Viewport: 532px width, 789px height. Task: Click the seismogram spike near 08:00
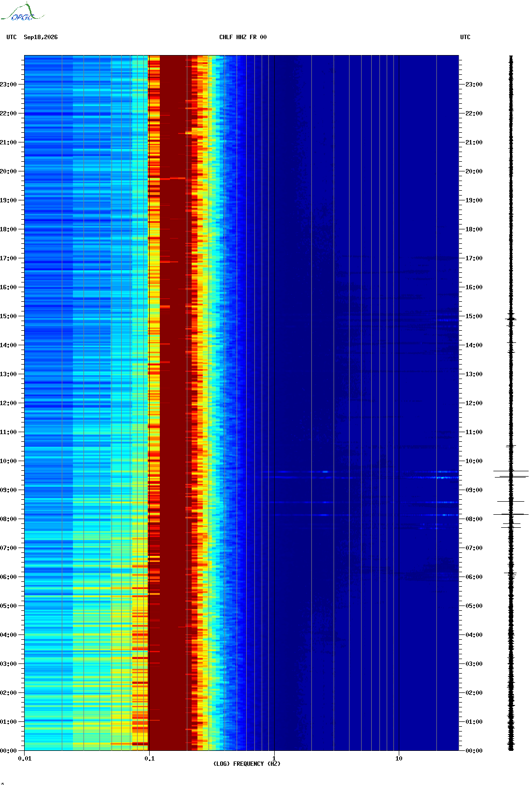[x=511, y=514]
